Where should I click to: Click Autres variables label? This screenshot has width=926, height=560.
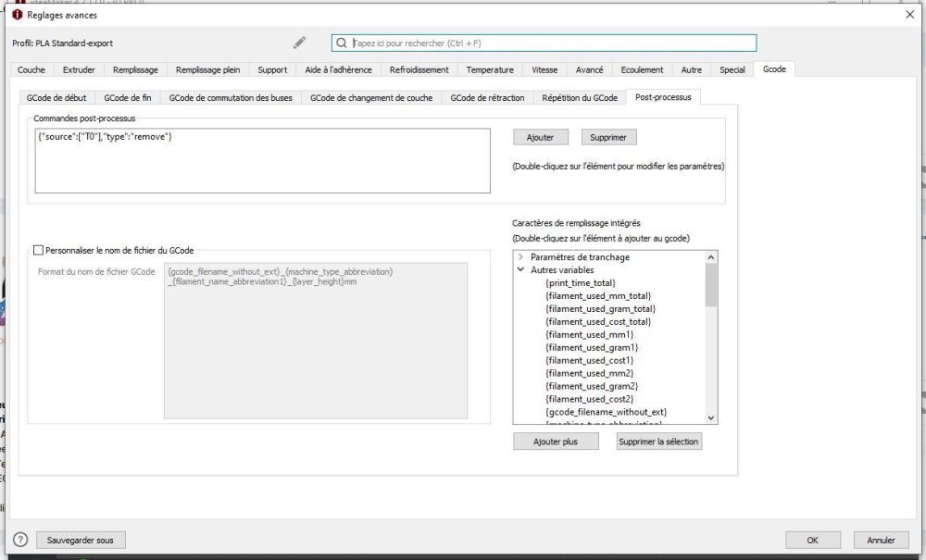[x=562, y=269]
